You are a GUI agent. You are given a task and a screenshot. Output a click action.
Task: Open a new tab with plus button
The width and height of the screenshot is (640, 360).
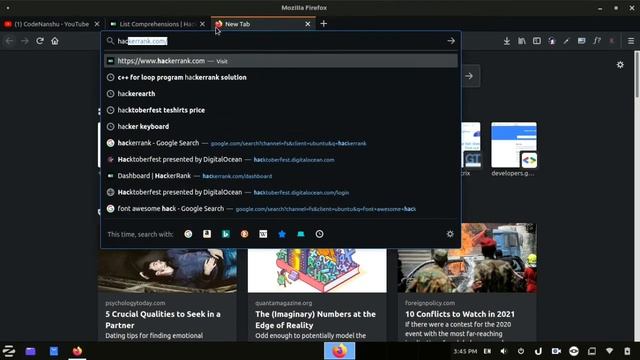point(324,24)
